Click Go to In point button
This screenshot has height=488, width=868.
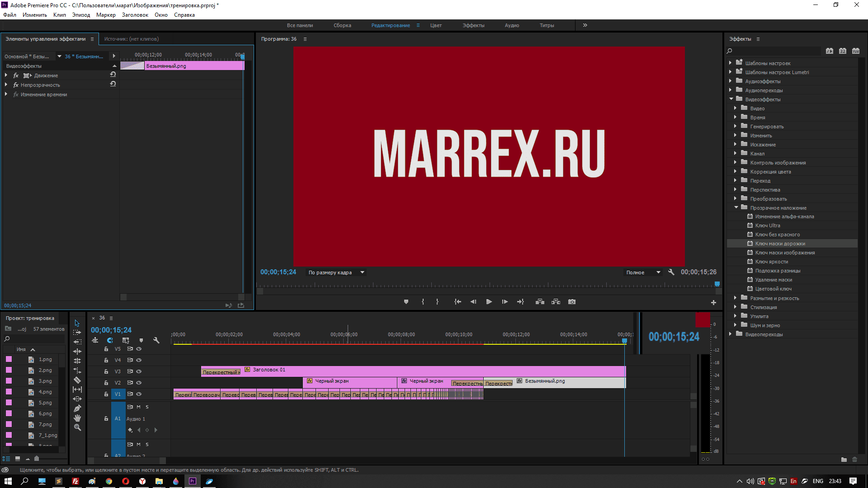point(458,302)
